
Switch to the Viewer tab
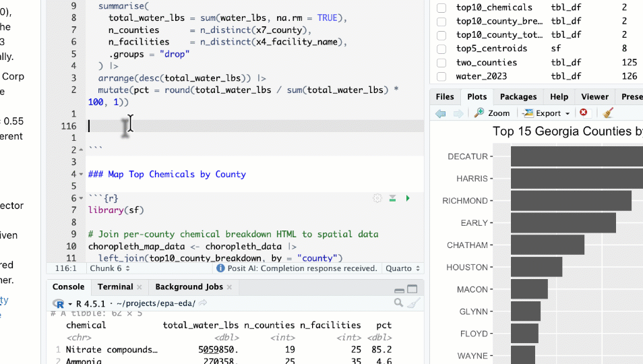point(594,97)
